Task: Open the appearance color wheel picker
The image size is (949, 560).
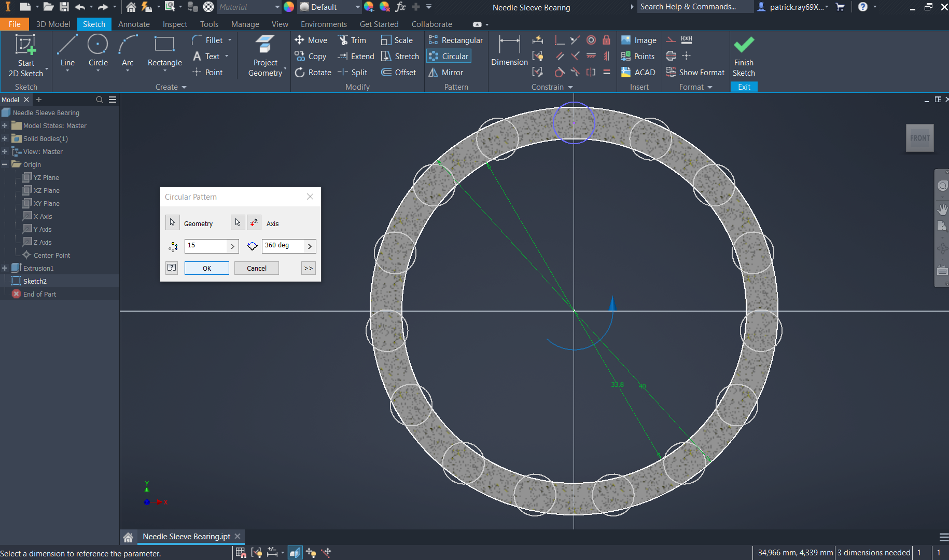Action: [x=289, y=7]
